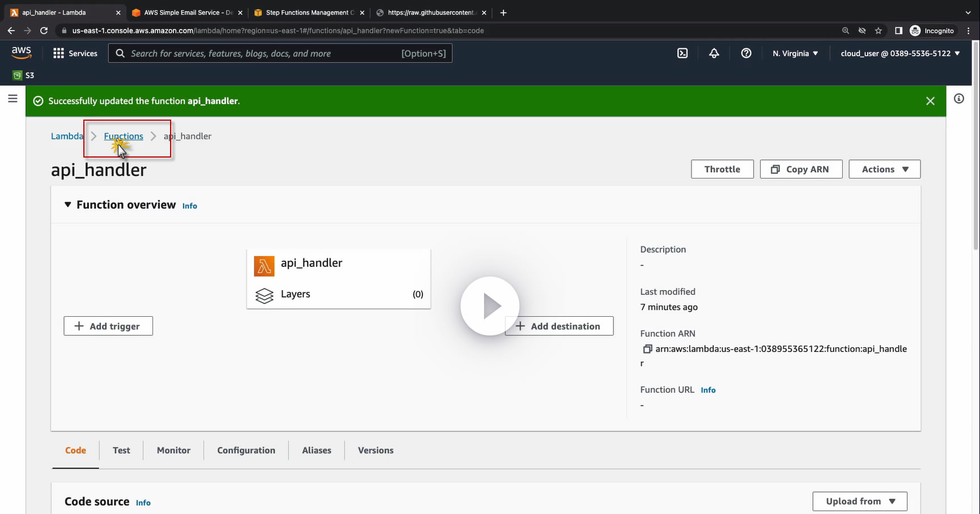Go to the Versions tab
This screenshot has width=980, height=514.
click(x=376, y=451)
